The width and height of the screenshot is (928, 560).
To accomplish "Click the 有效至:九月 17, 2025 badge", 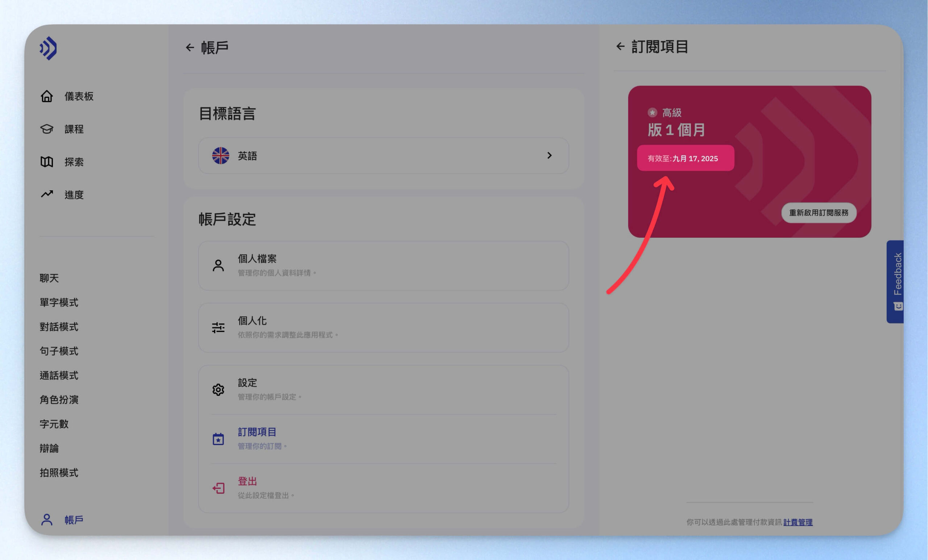I will pos(685,158).
